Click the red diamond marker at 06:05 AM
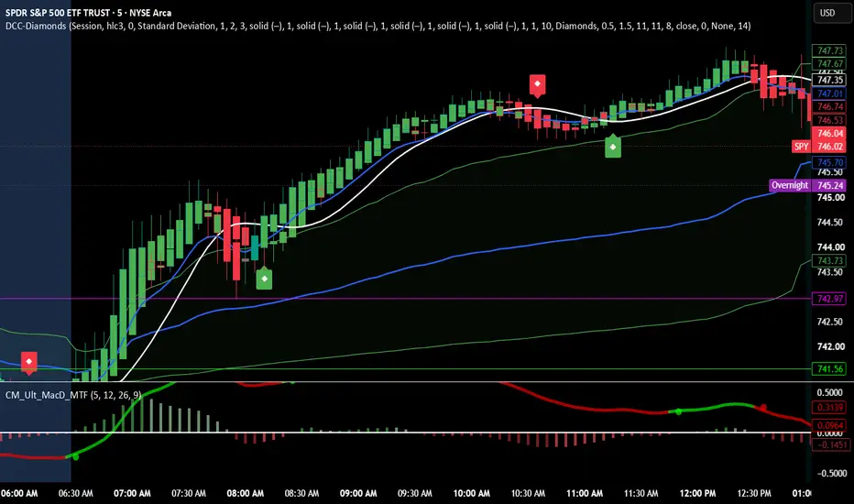This screenshot has height=504, width=854. tap(29, 362)
